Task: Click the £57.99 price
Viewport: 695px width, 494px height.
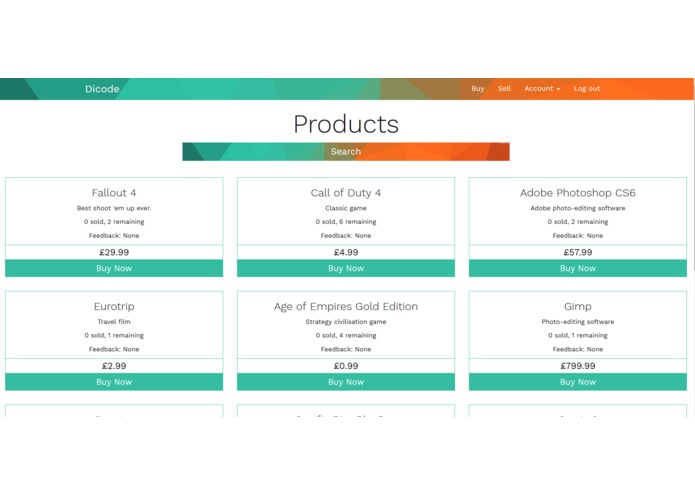Action: 578,253
